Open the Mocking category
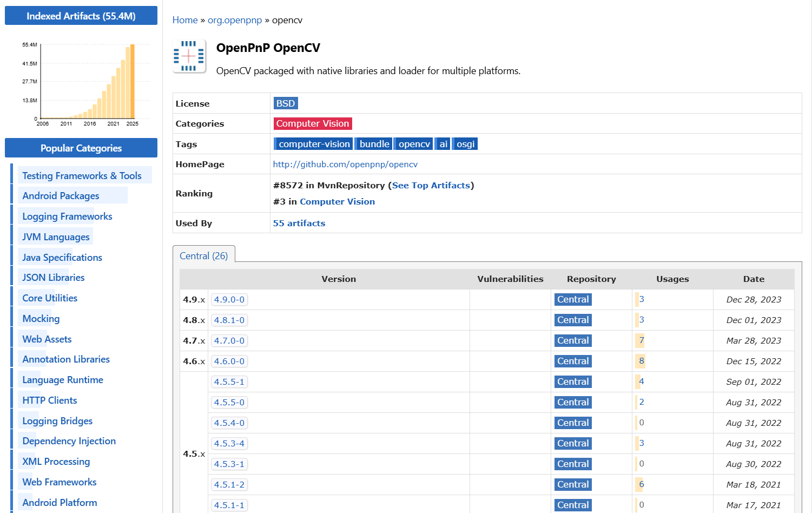 click(41, 318)
